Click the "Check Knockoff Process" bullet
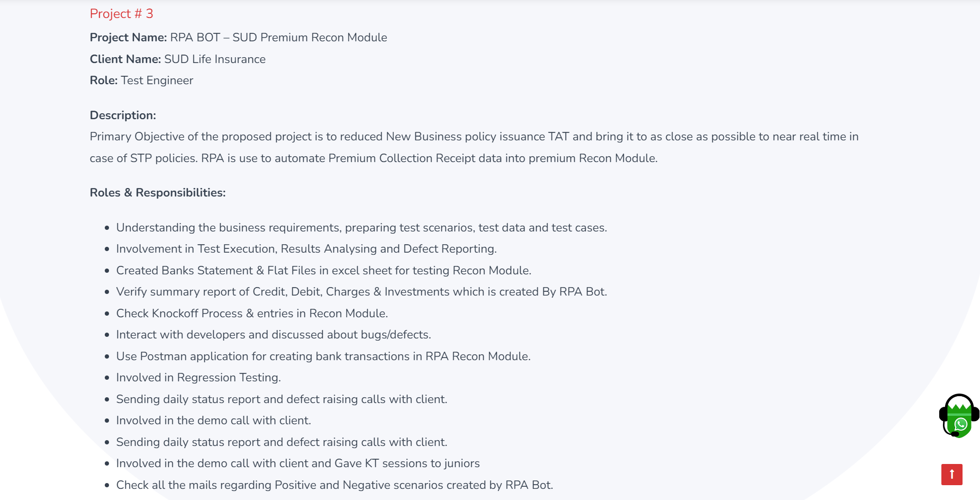 tap(252, 314)
